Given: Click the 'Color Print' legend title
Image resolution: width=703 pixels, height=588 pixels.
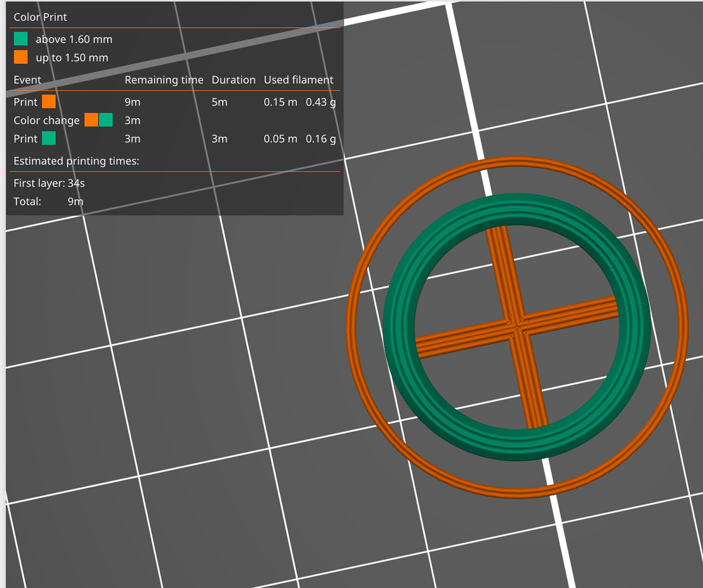Looking at the screenshot, I should point(40,17).
